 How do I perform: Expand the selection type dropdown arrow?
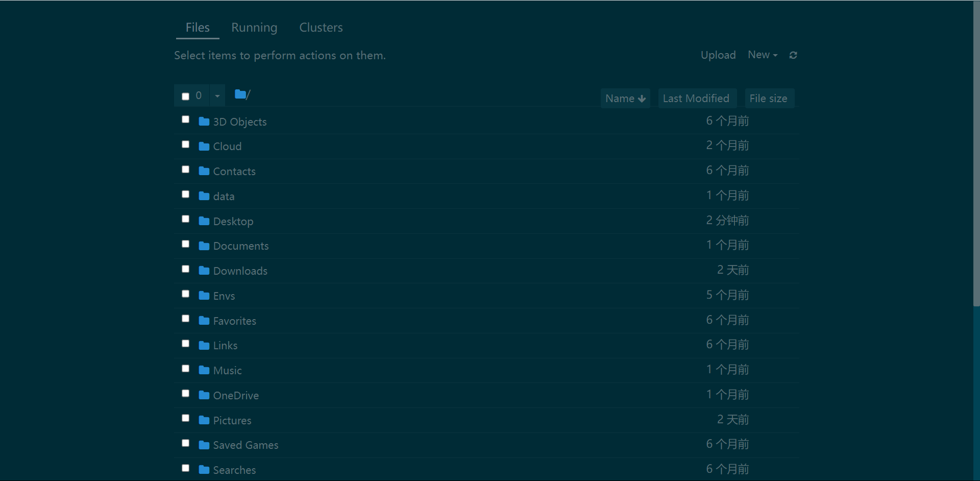click(x=217, y=96)
